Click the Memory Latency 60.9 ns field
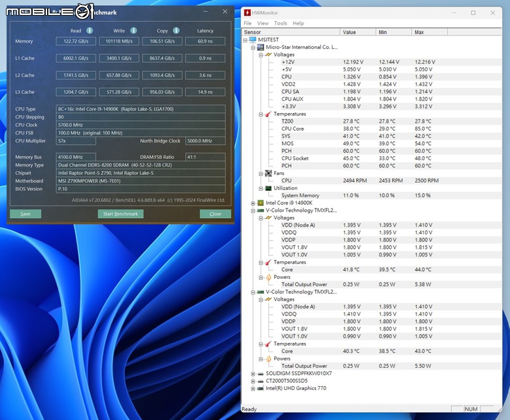The width and height of the screenshot is (510, 420). click(205, 41)
